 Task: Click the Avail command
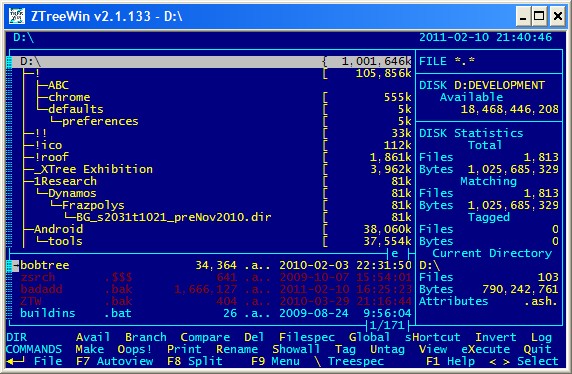click(93, 337)
